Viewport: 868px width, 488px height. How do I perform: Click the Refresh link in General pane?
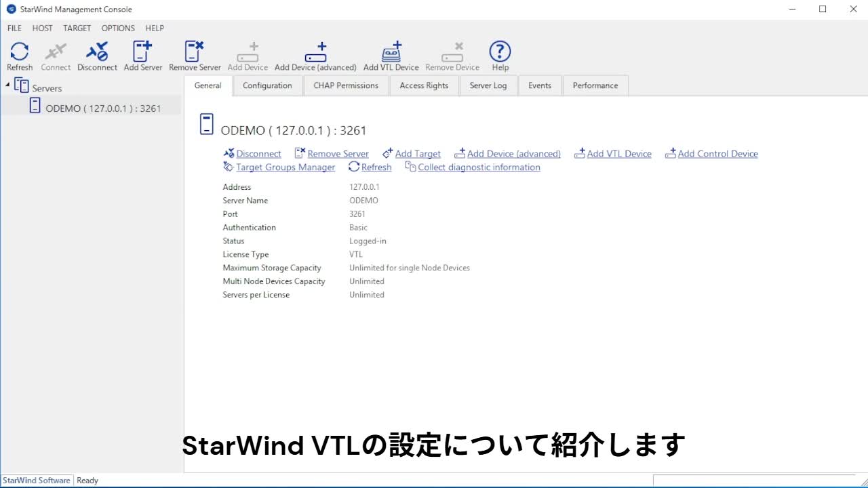(376, 167)
